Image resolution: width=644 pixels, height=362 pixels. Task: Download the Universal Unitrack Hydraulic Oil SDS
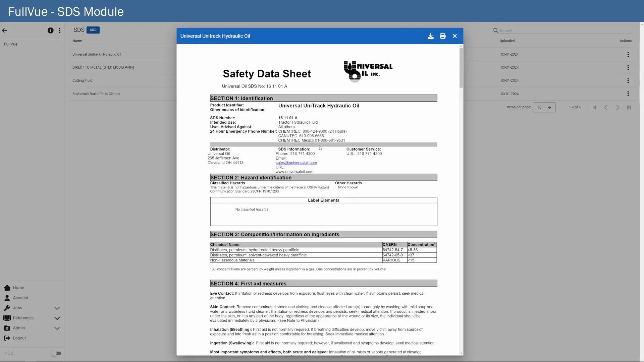click(431, 36)
